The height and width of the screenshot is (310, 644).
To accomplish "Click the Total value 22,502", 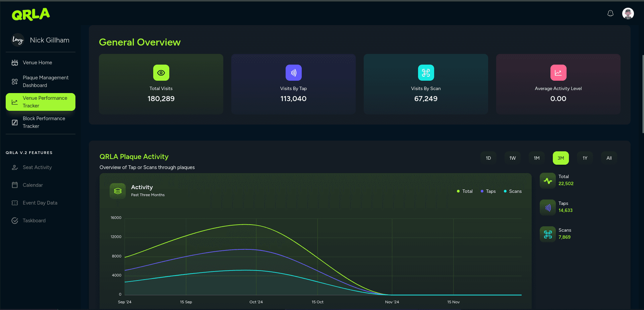I will tap(566, 183).
